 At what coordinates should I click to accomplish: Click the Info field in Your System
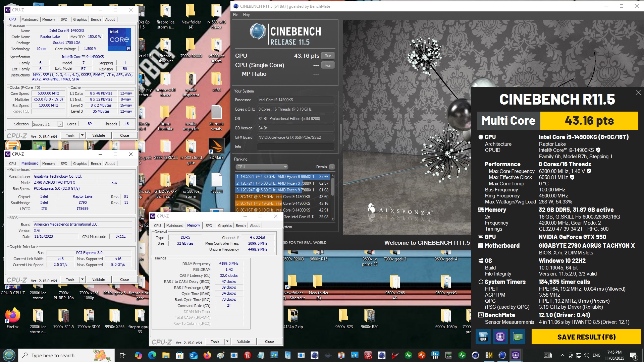point(296,147)
